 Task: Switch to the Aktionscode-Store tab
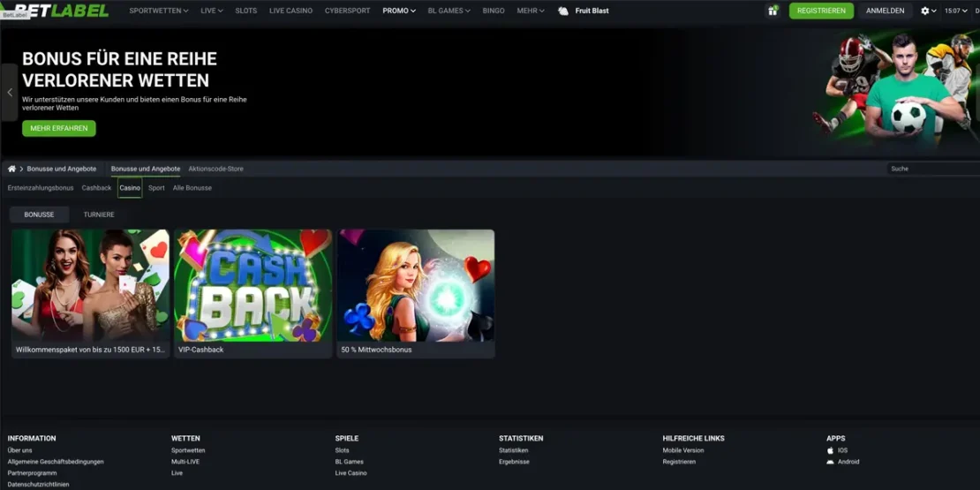point(215,169)
